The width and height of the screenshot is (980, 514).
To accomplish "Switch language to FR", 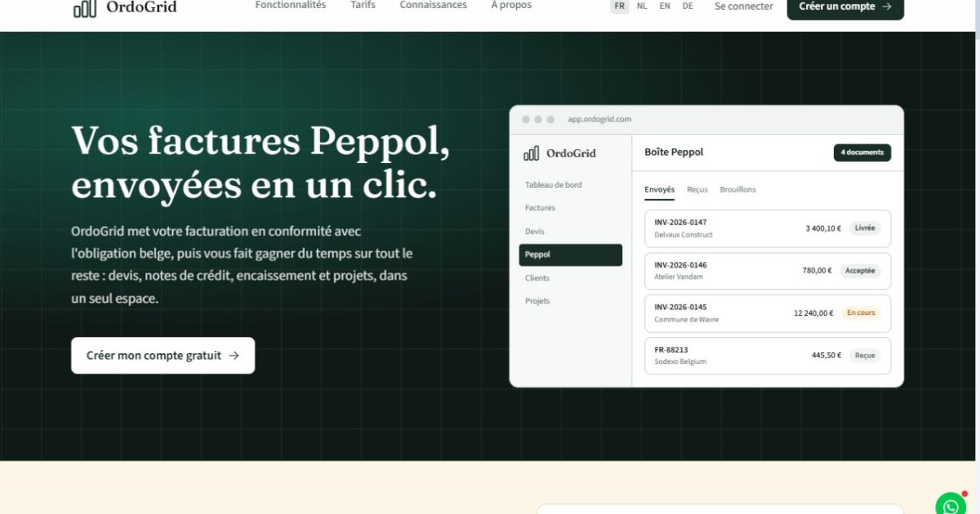I will pos(620,6).
